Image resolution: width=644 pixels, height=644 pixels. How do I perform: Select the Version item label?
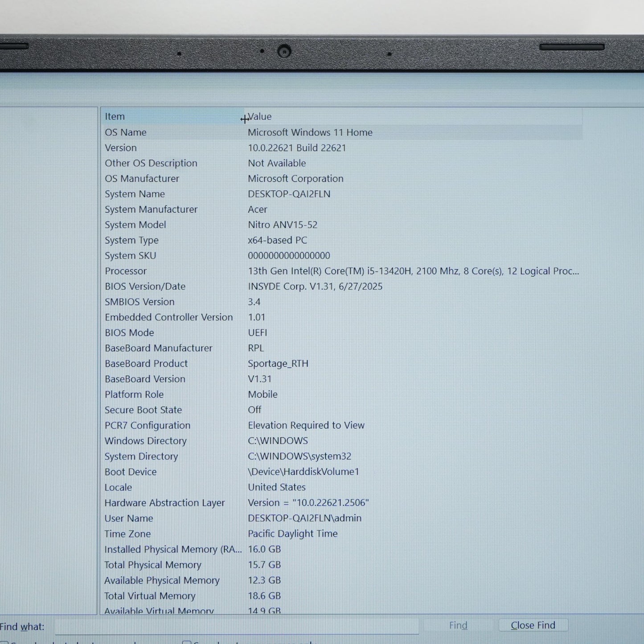click(121, 148)
